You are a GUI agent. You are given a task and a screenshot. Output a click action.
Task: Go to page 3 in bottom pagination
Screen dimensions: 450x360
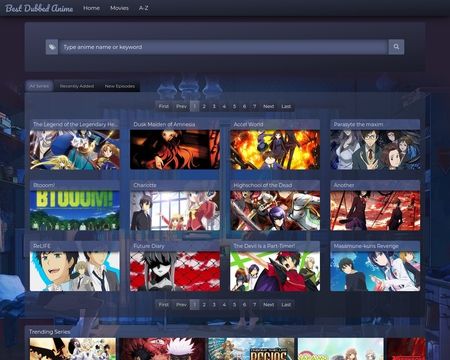pos(214,305)
